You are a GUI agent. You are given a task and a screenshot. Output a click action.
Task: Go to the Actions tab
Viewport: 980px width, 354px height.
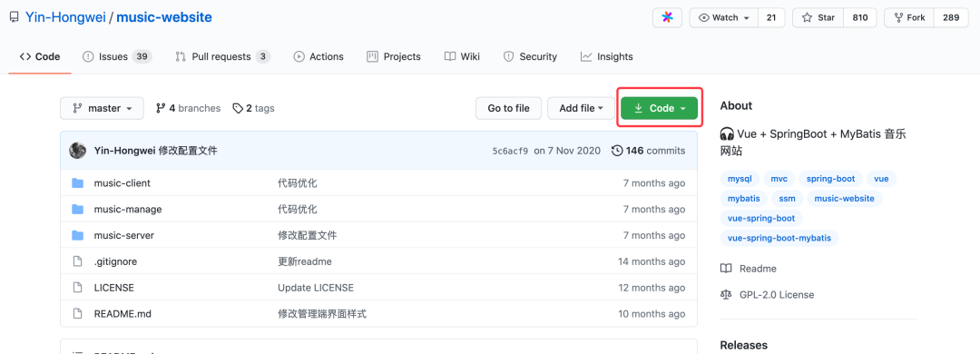318,56
